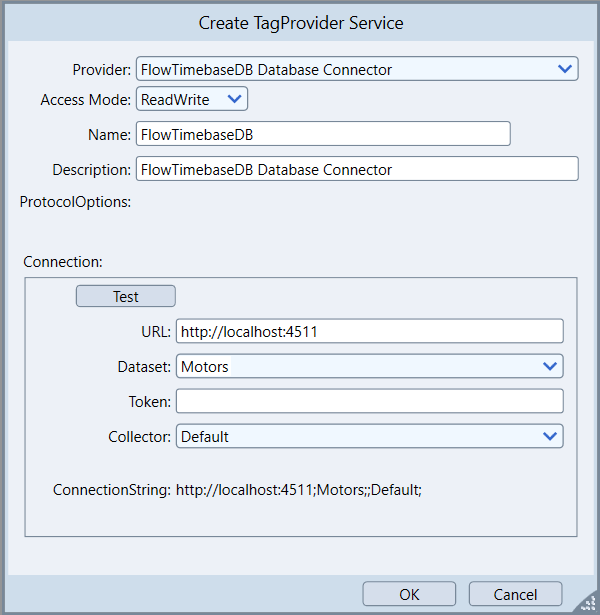Focus the Description text field

click(x=357, y=169)
